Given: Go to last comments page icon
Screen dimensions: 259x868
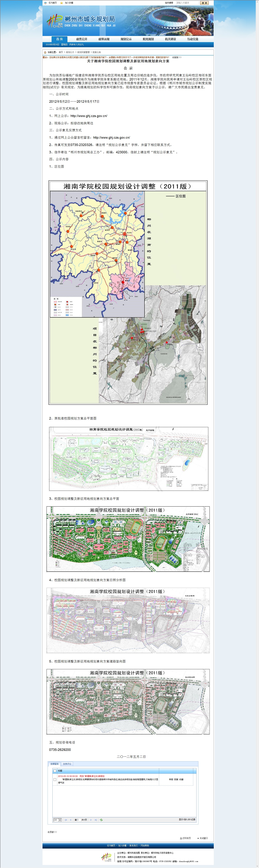Looking at the screenshot, I should click(x=95, y=820).
